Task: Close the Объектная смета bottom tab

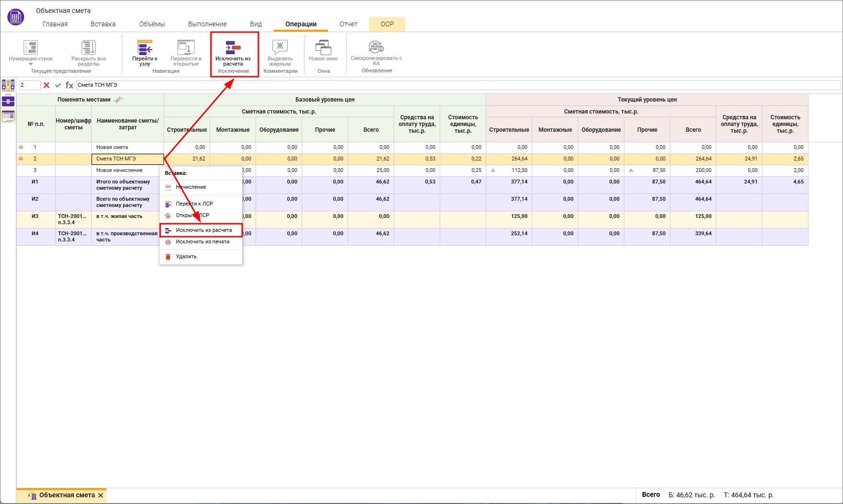Action: (x=101, y=495)
